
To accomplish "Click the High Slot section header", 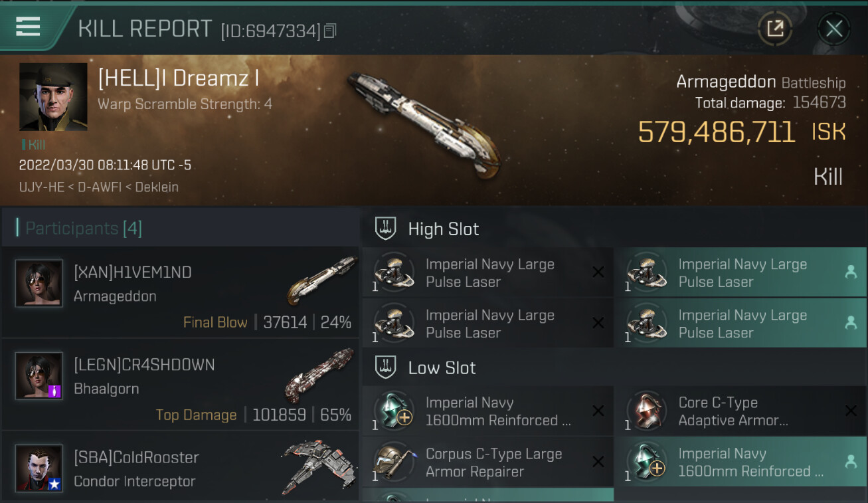I will click(443, 229).
